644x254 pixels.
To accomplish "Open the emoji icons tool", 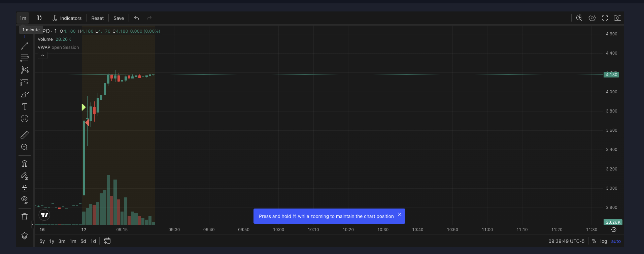I will (25, 119).
